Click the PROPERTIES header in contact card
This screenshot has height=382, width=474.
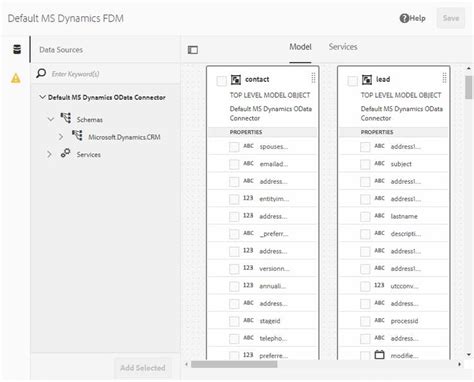246,132
